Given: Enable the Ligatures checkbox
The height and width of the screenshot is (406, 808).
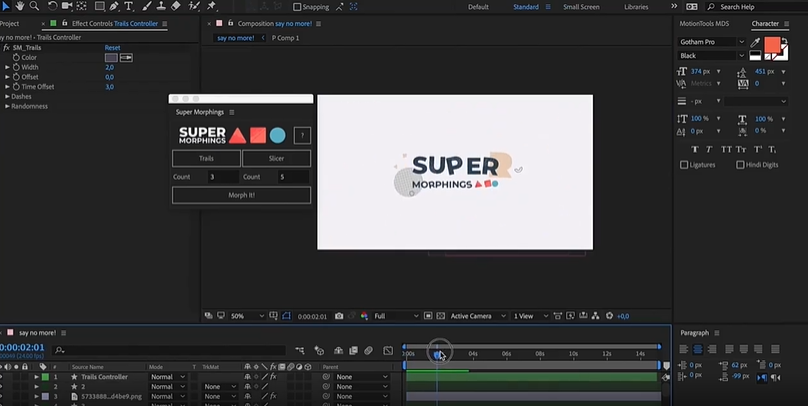Looking at the screenshot, I should (684, 165).
